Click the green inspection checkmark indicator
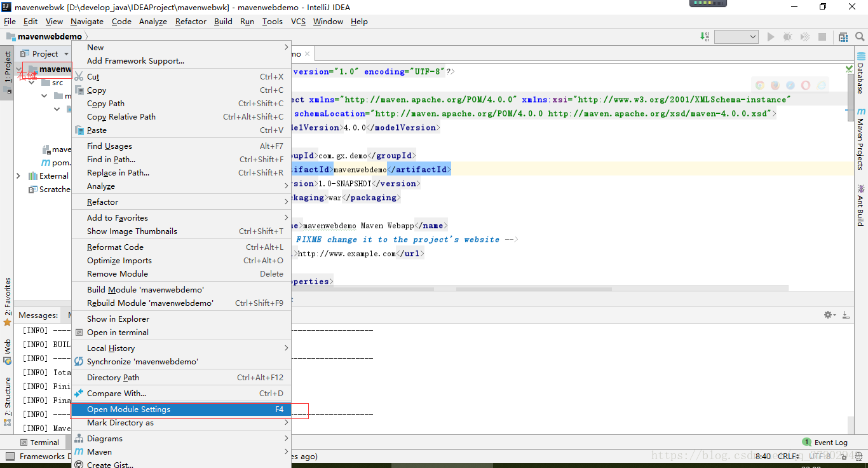Viewport: 868px width, 468px height. (850, 69)
